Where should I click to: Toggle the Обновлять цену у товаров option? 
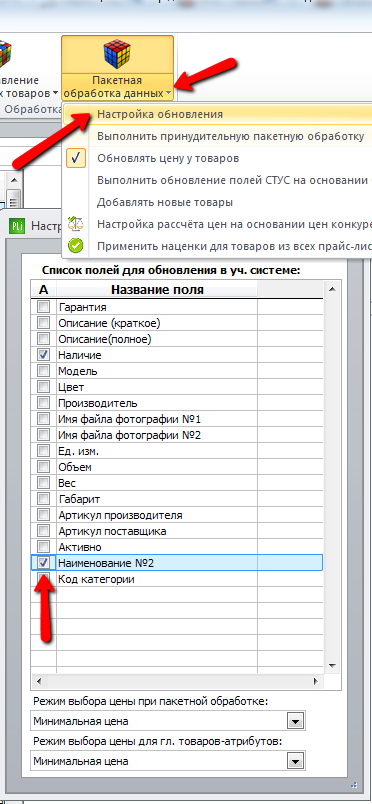tap(168, 158)
